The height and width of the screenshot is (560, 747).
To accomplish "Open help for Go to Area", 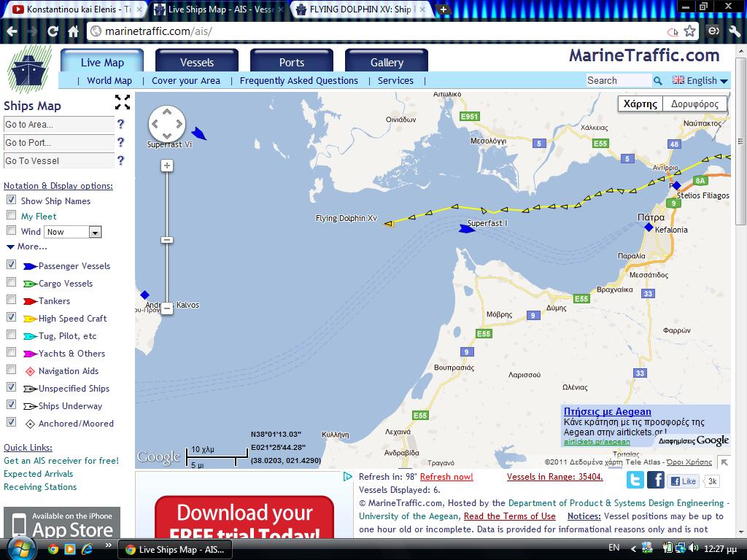I will (121, 124).
